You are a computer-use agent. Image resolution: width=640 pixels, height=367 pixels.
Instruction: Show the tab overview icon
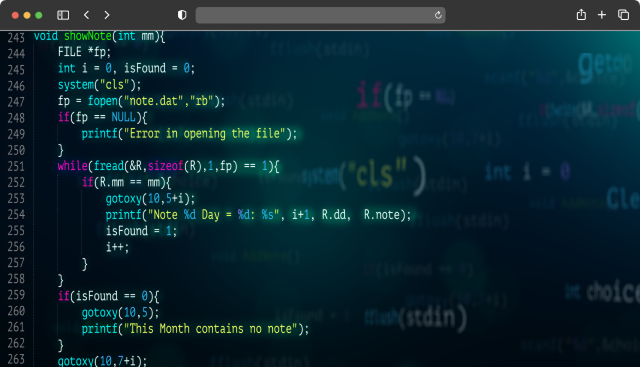(x=623, y=15)
